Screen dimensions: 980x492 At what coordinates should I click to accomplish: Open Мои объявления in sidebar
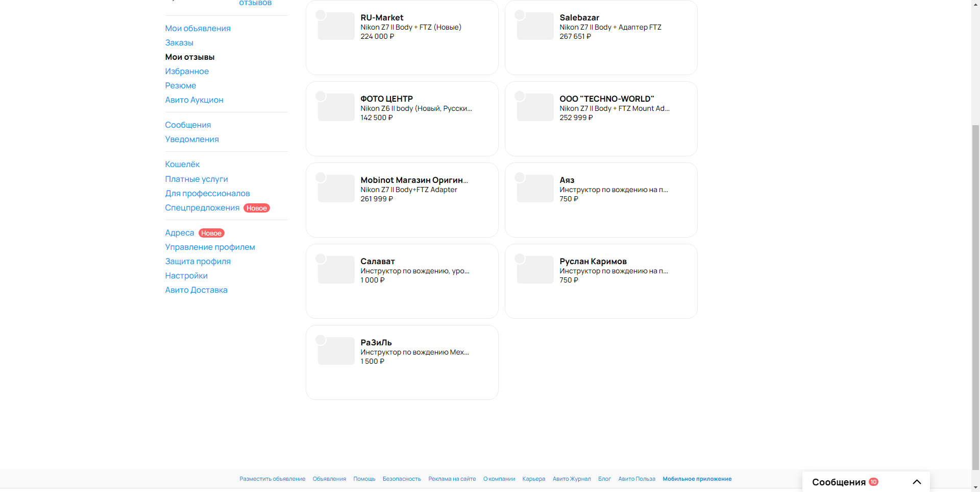coord(198,28)
